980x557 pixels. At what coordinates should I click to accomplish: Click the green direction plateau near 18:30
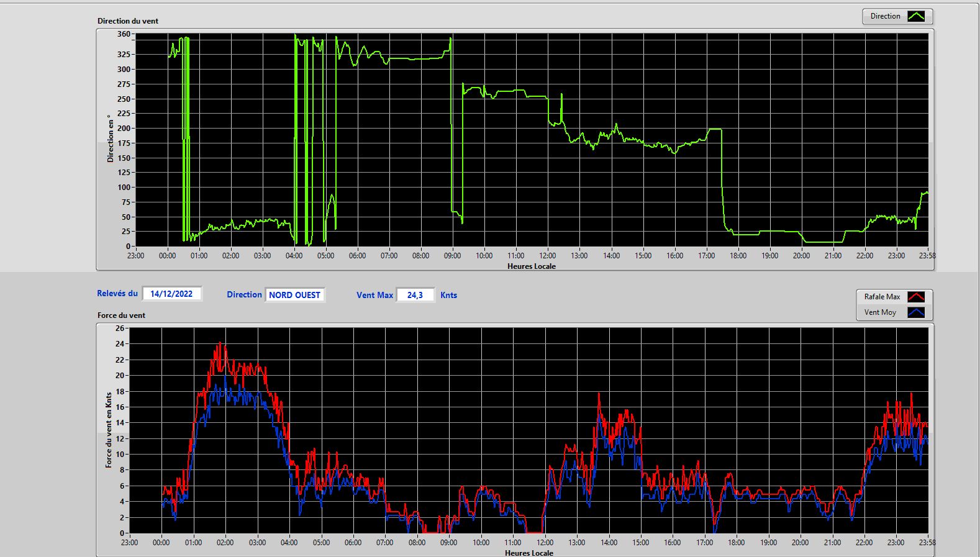tap(747, 234)
